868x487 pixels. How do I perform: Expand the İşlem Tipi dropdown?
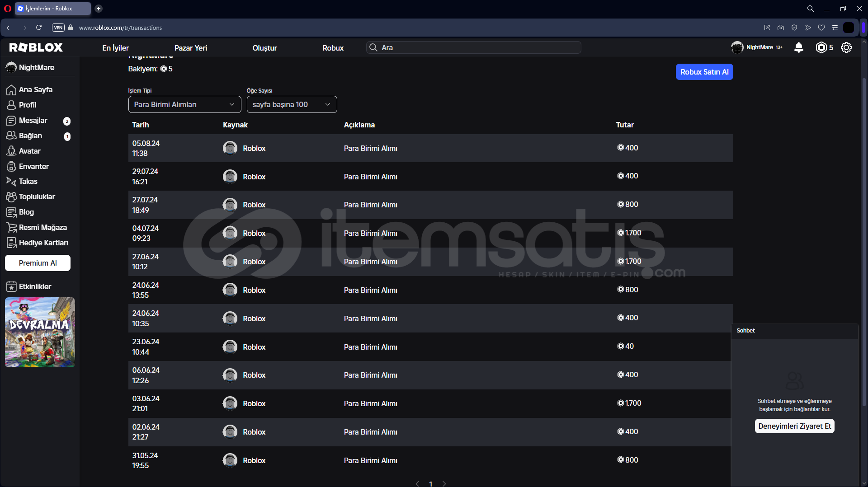pyautogui.click(x=184, y=104)
